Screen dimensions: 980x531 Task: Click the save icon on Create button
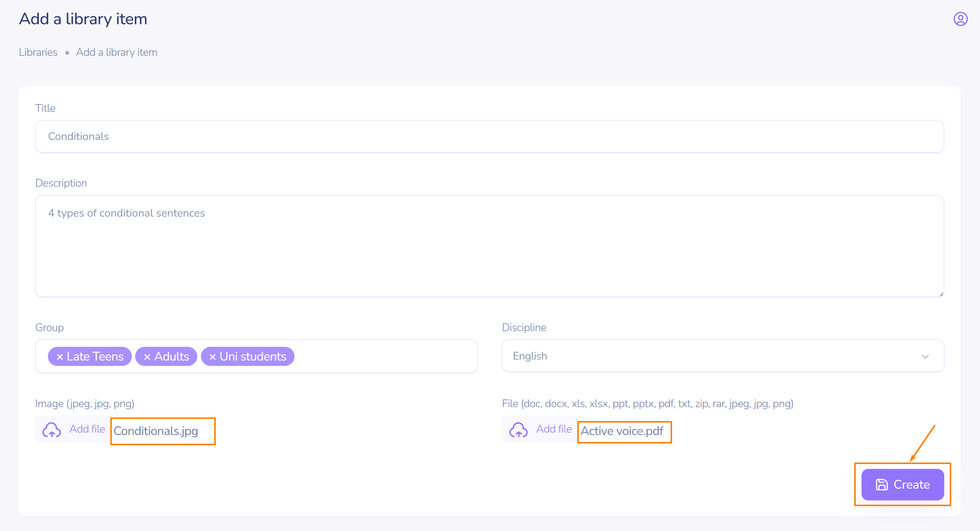(882, 485)
